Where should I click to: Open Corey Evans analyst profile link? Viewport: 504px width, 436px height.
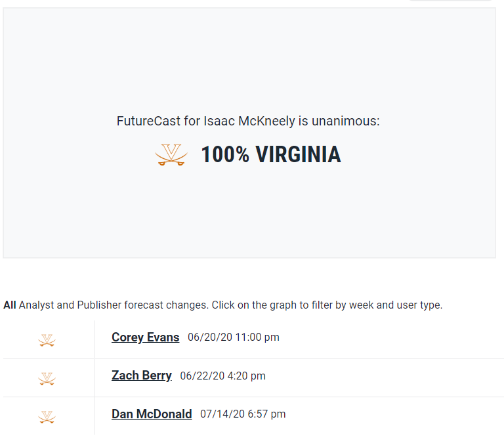point(145,338)
